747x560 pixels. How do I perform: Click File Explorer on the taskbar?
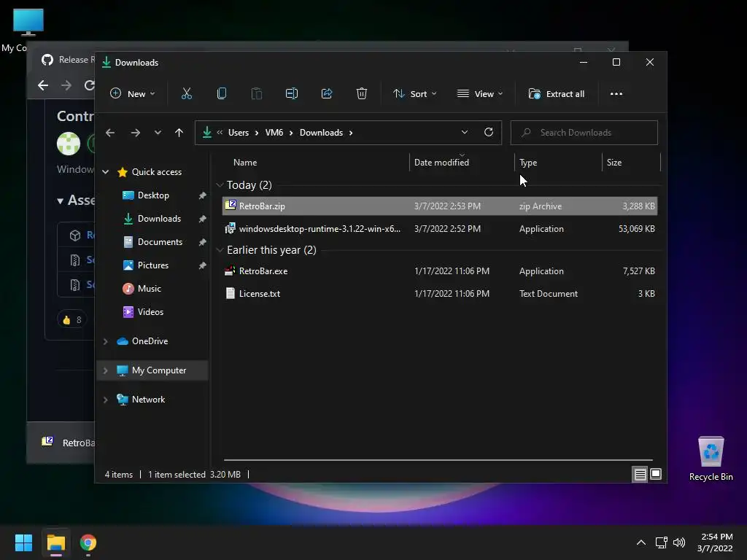pos(55,542)
